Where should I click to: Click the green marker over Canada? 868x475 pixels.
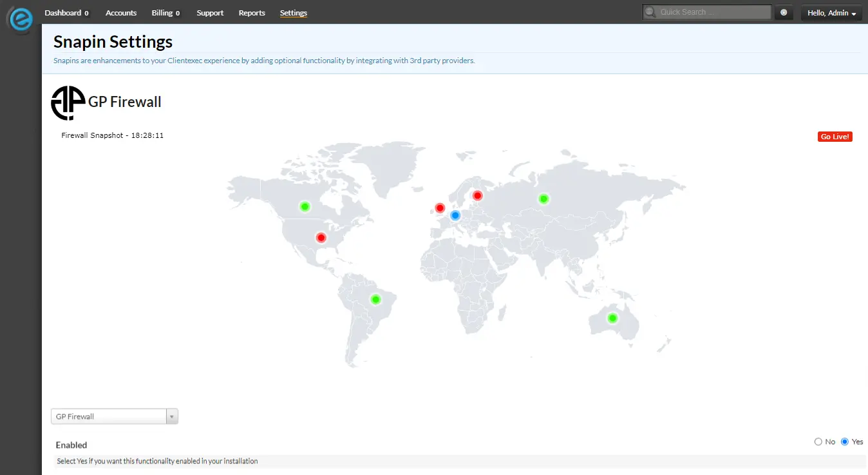305,207
